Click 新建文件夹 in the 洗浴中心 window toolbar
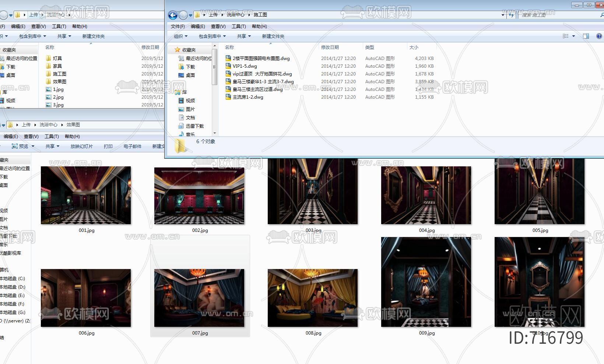 tap(94, 36)
